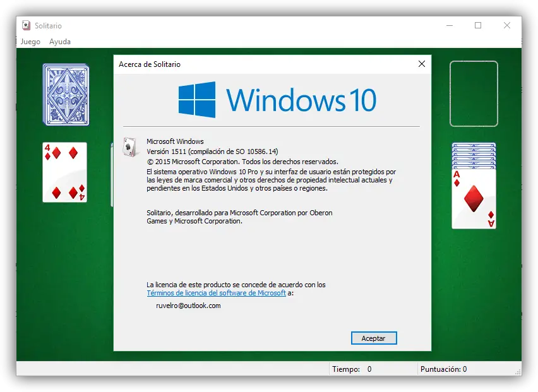The image size is (538, 392).
Task: Maximize the Solitario window
Action: (478, 25)
